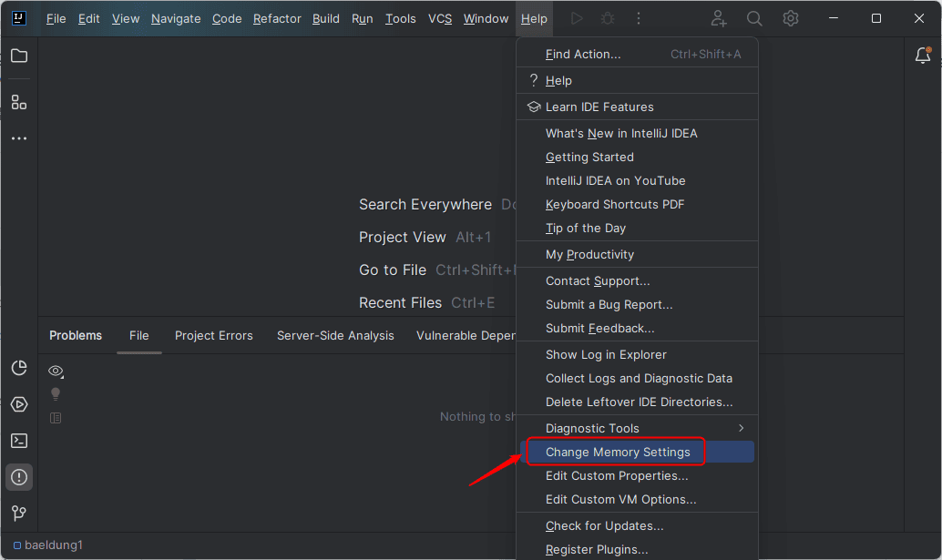The width and height of the screenshot is (942, 560).
Task: Switch to the Project Errors tab
Action: (214, 335)
